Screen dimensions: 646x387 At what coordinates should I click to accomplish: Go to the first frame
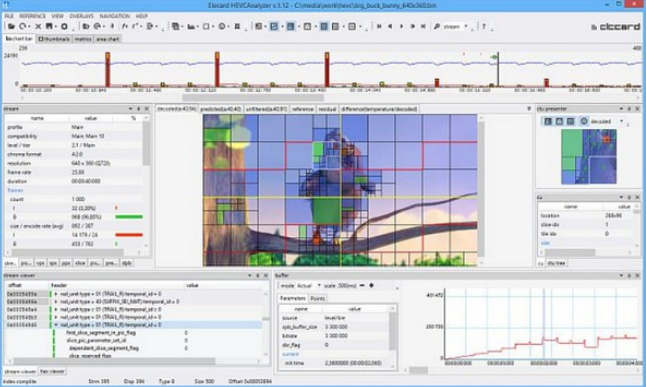point(379,26)
